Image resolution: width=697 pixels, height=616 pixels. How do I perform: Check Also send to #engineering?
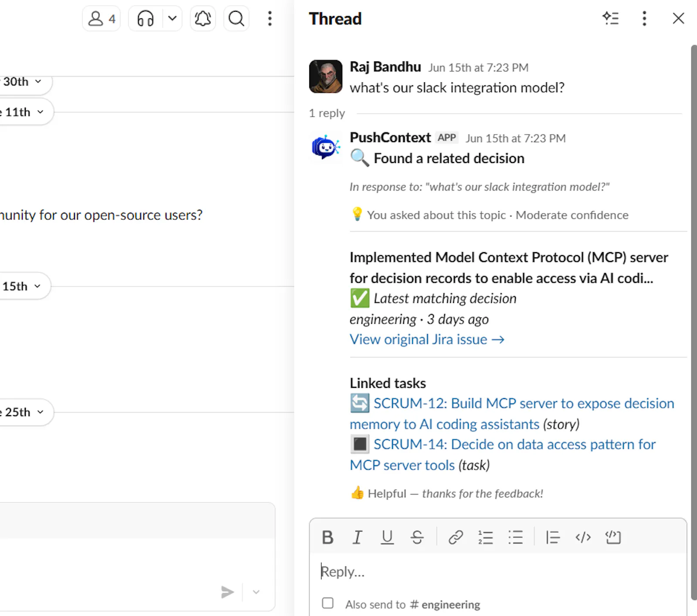(x=328, y=603)
